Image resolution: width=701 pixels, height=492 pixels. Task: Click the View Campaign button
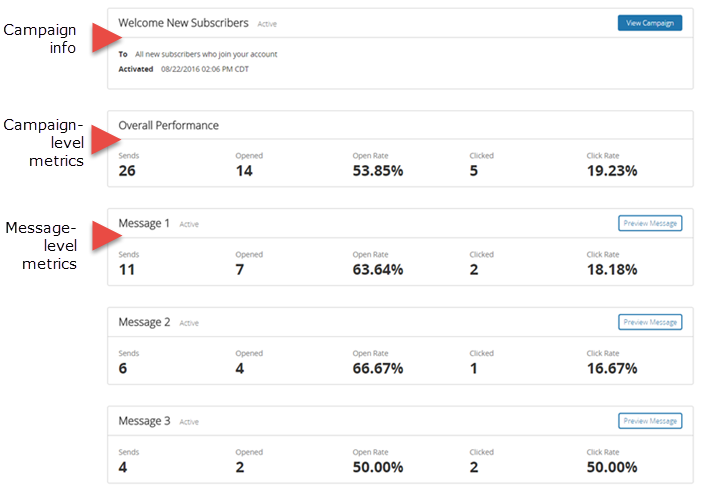pos(650,23)
